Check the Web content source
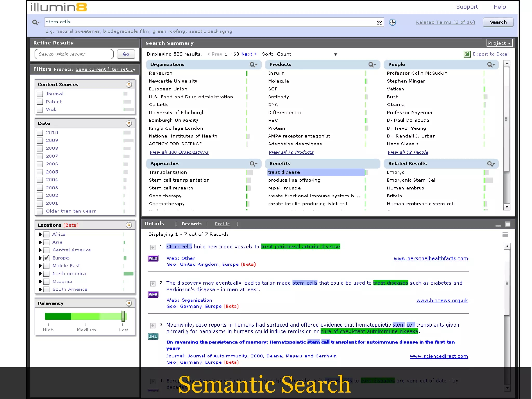Screen dimensions: 532x399 (x=40, y=110)
